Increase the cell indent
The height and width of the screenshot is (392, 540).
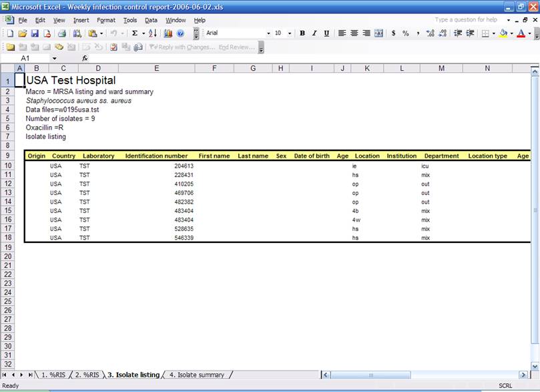tap(470, 33)
